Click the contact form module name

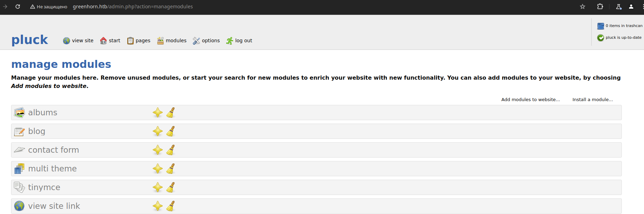click(53, 150)
